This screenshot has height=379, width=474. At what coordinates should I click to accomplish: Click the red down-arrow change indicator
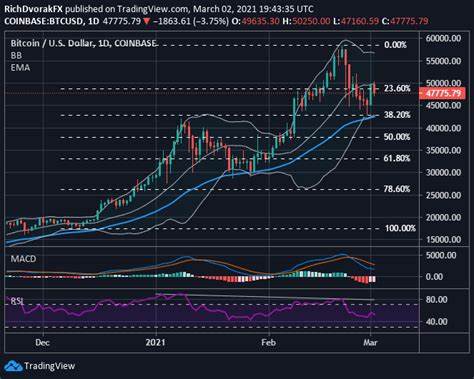(147, 21)
